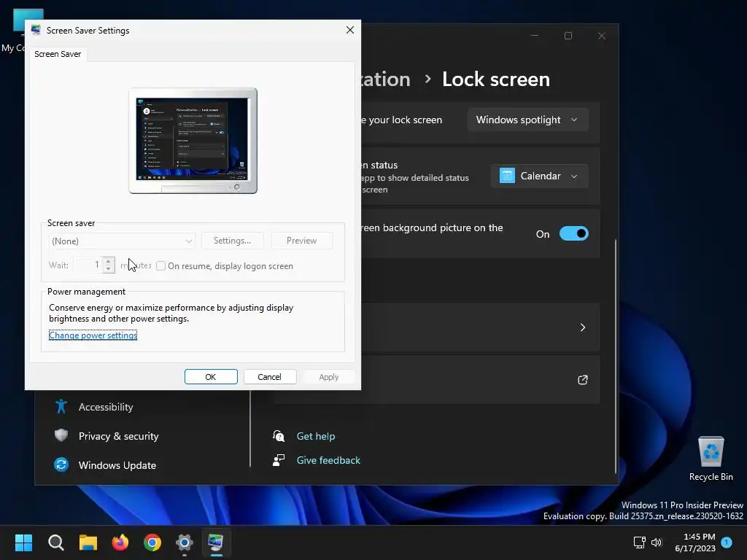
Task: Click OK in Screen Saver Settings
Action: tap(211, 377)
